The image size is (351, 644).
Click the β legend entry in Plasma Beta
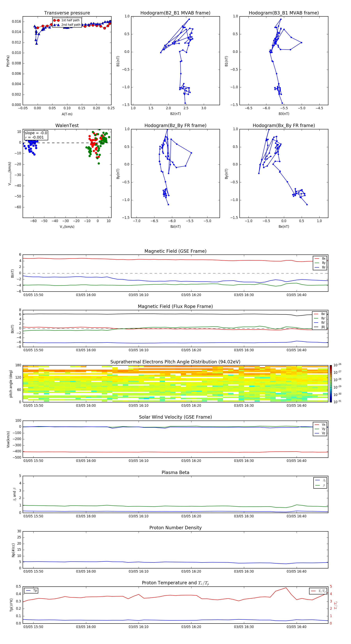coord(320,485)
